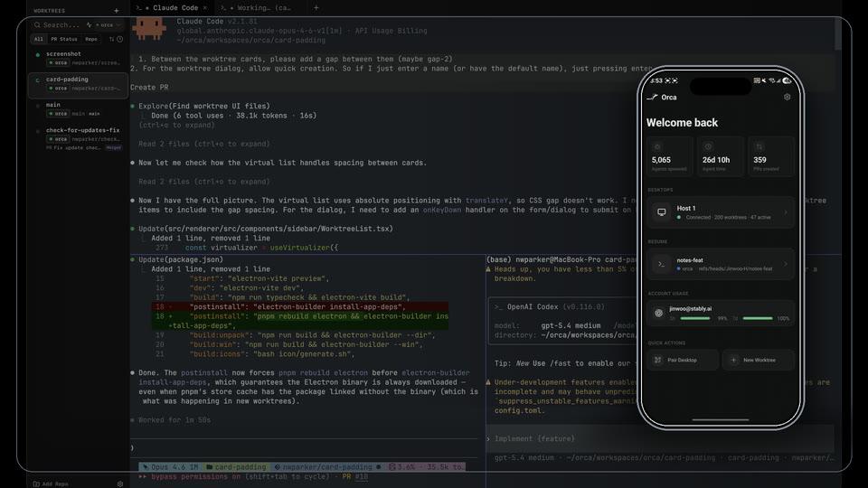This screenshot has width=868, height=488.
Task: Click the 5h usage bar at 99%
Action: (x=695, y=318)
